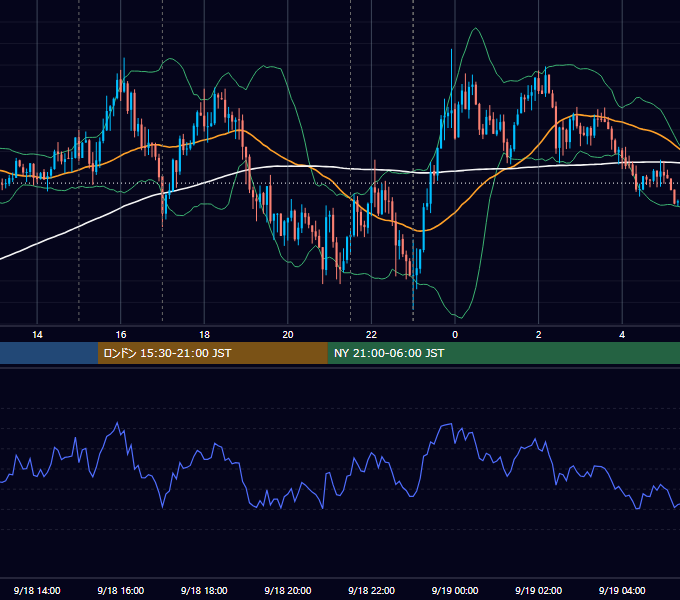Click the London 15:30-21:00 JST session bar
The height and width of the screenshot is (600, 680).
coord(212,353)
